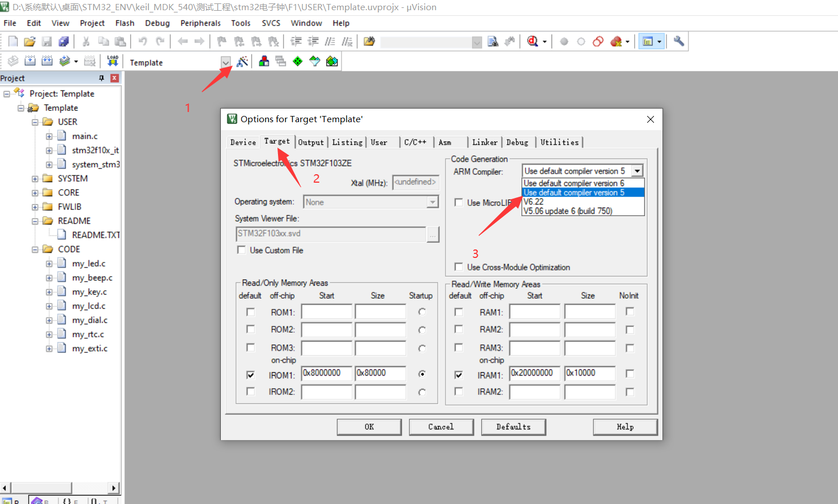Go to the Debug tab
The image size is (838, 504).
(x=517, y=143)
